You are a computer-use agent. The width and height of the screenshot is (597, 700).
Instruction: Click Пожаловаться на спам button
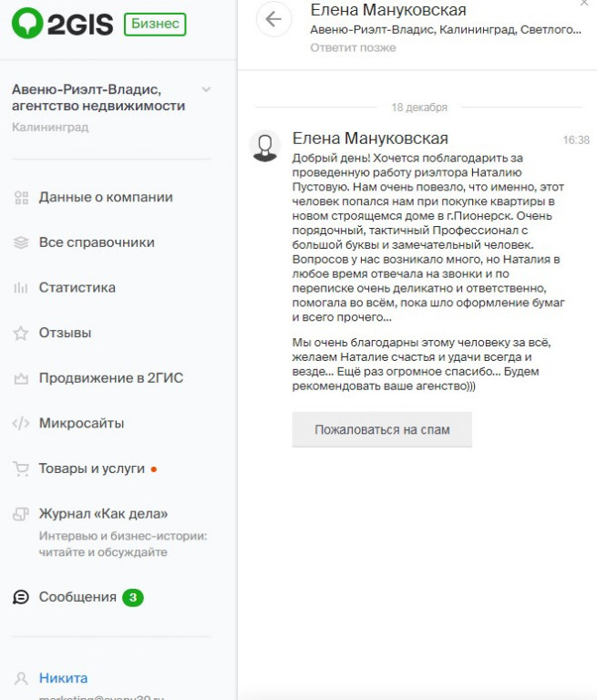(x=382, y=429)
